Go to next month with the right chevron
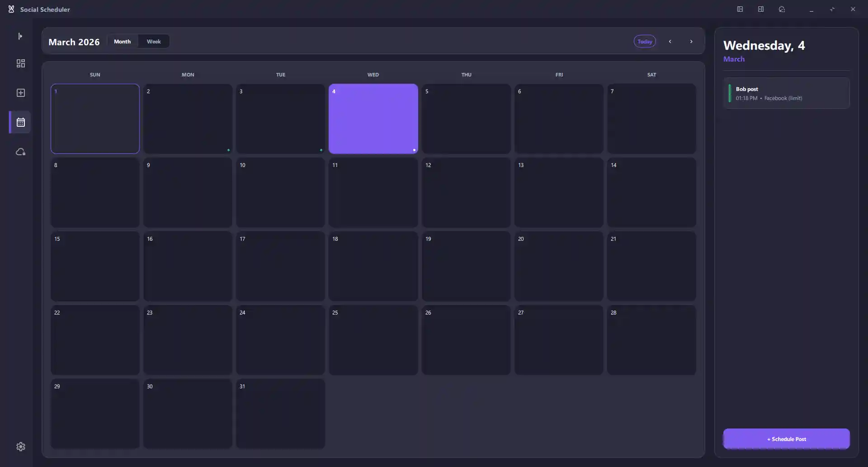868x467 pixels. pyautogui.click(x=691, y=41)
